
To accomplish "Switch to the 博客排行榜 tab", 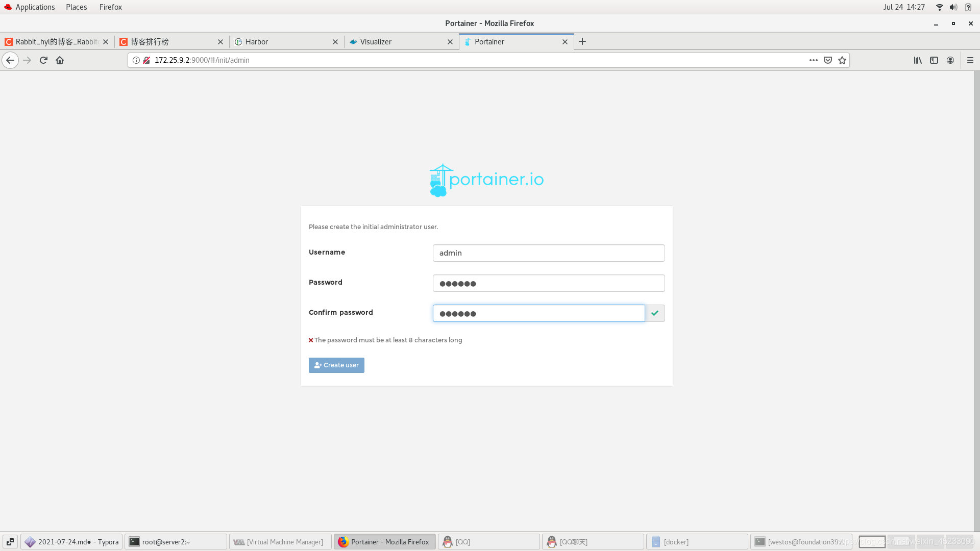I will pos(172,42).
